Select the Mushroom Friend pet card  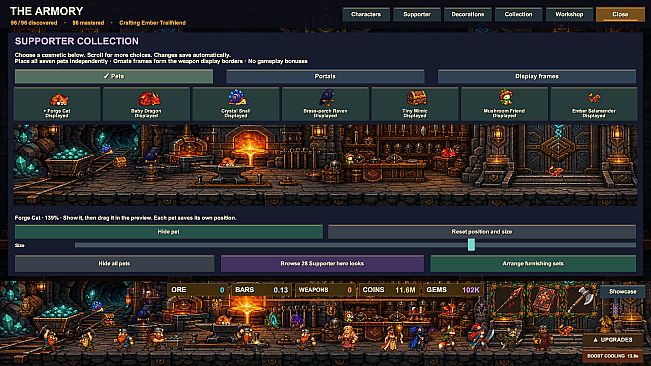click(x=504, y=104)
